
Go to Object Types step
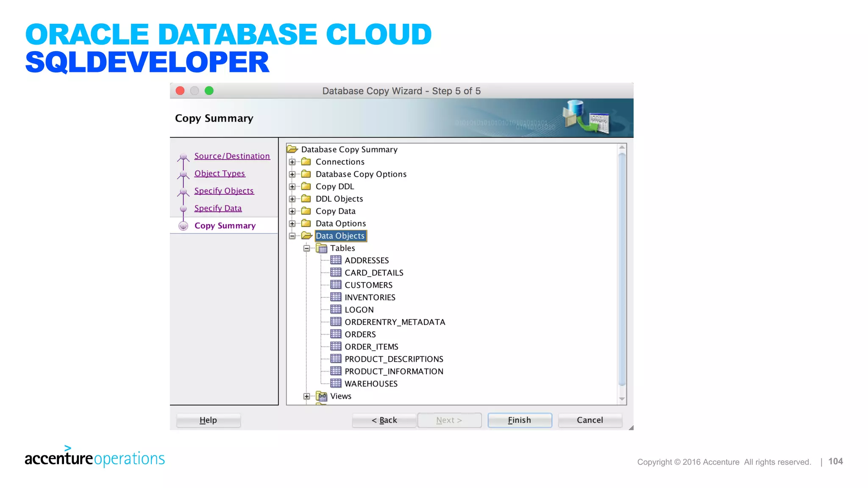pyautogui.click(x=220, y=173)
